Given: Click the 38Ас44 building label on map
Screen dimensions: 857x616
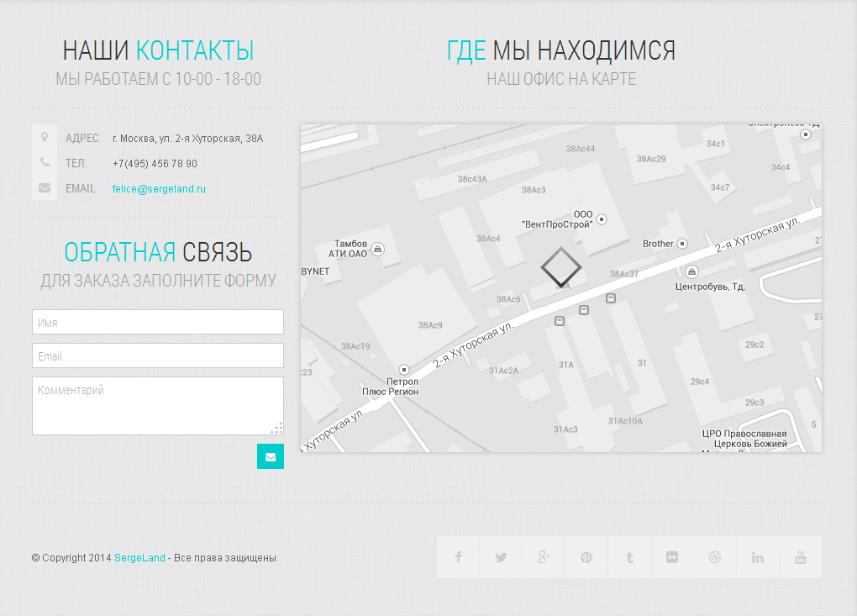Looking at the screenshot, I should pyautogui.click(x=581, y=149).
